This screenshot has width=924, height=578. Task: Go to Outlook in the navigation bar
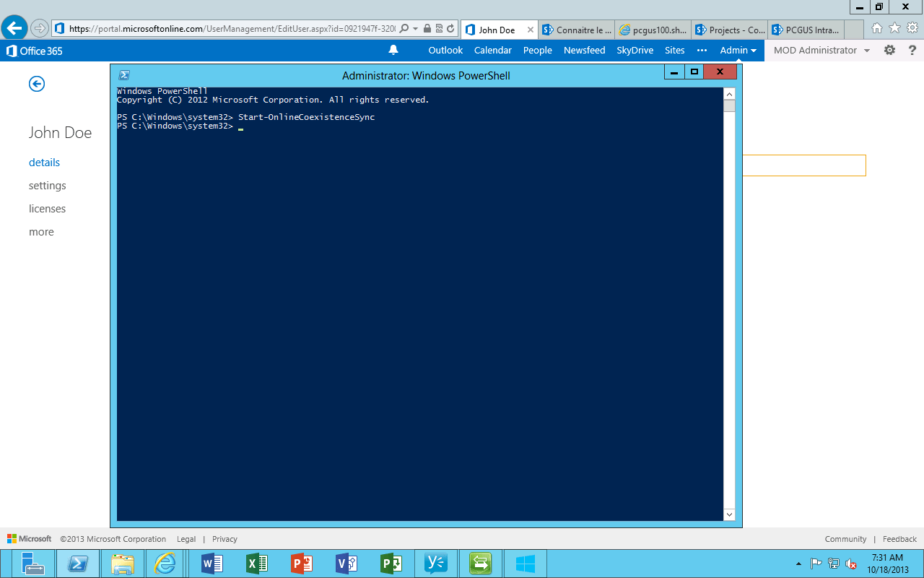(445, 50)
